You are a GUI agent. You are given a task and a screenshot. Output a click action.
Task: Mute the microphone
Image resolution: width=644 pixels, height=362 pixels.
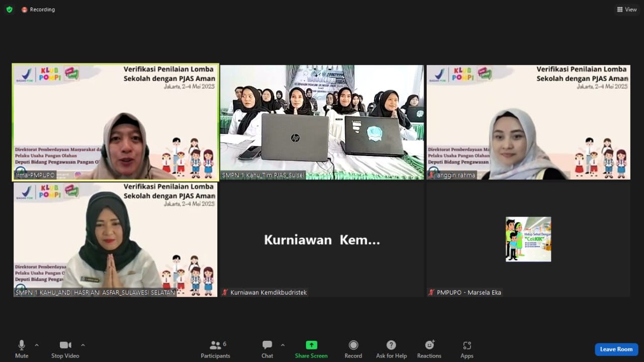(x=22, y=349)
